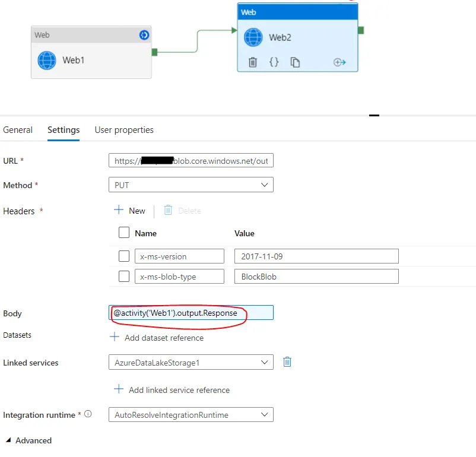
Task: Click the disabled Delete header button
Action: (x=183, y=211)
